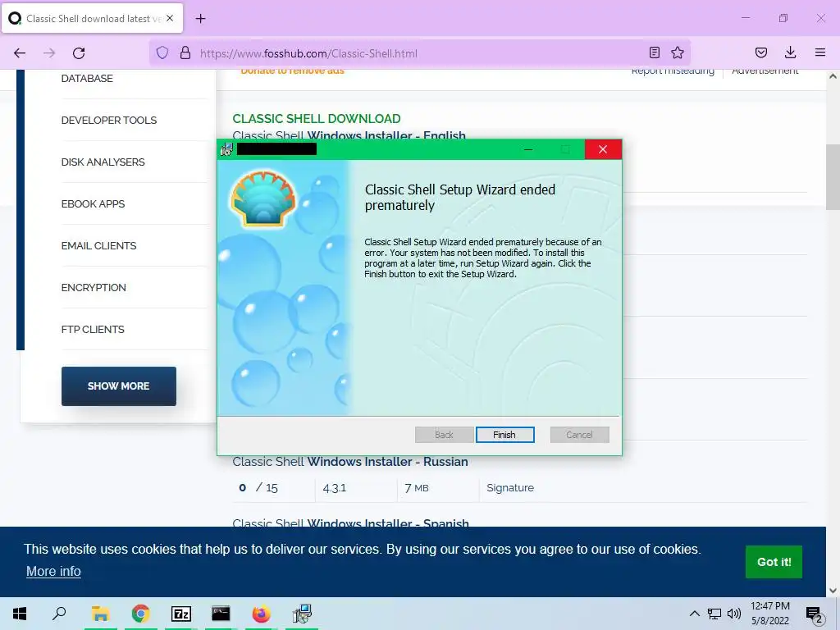Open the DATABASE category

coord(87,78)
